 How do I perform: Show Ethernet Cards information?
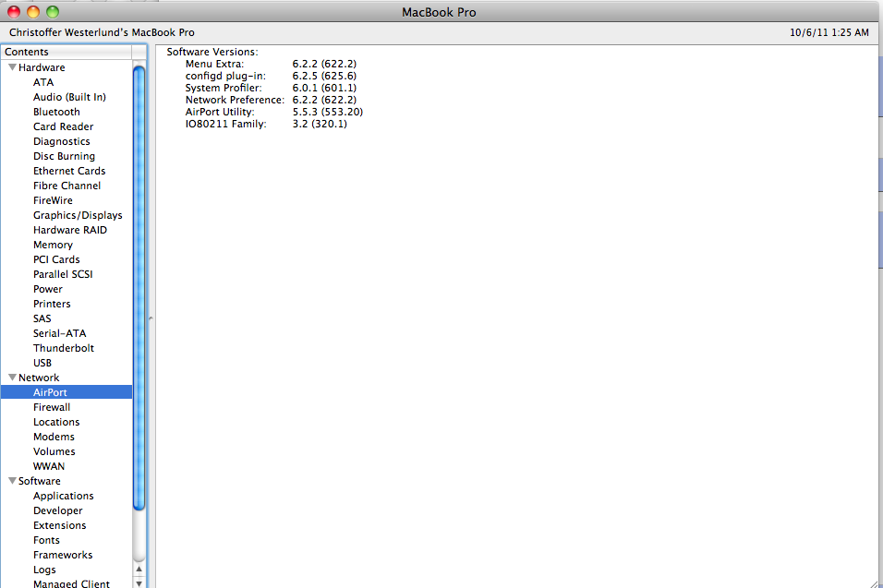69,171
